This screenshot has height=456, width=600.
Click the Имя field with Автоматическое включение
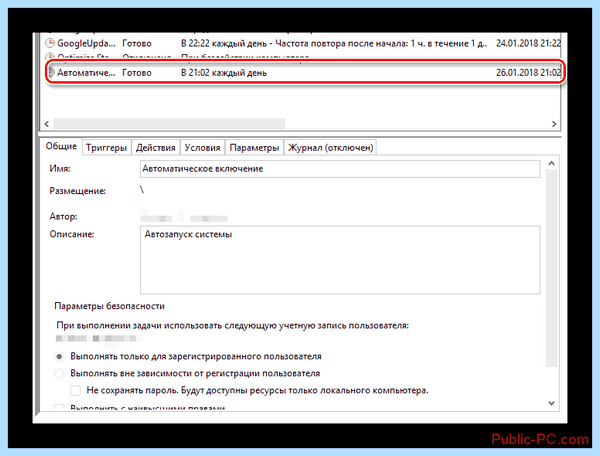[x=340, y=169]
